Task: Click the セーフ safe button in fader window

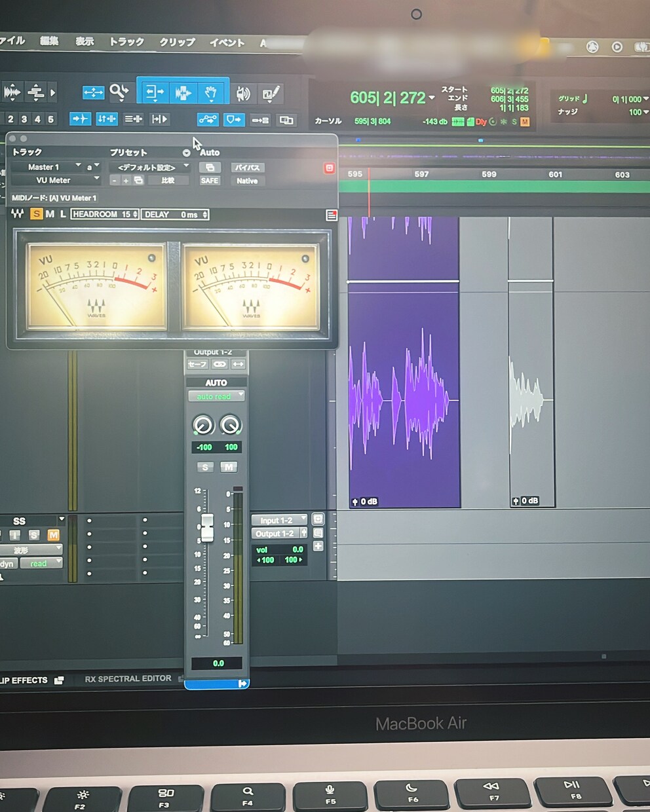Action: point(197,364)
